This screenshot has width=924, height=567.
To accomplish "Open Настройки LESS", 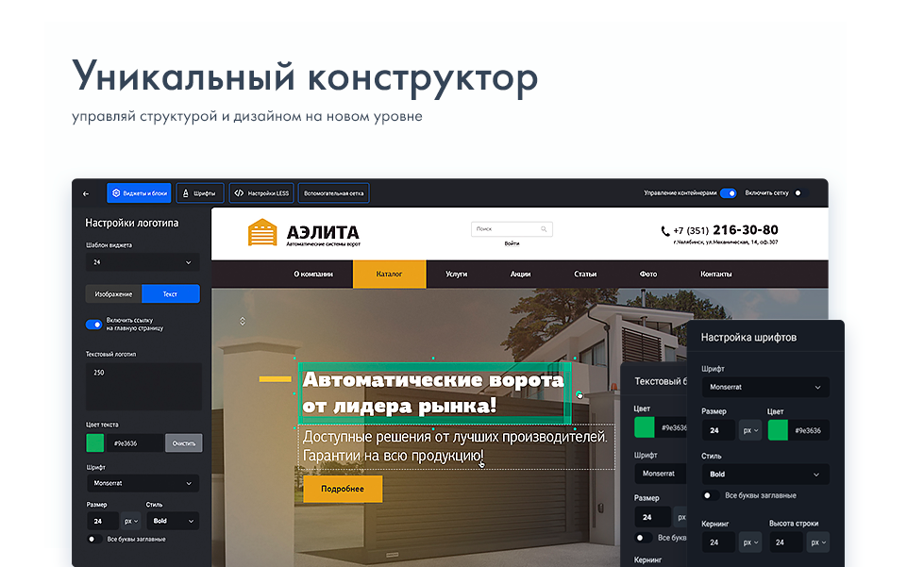I will (x=261, y=193).
